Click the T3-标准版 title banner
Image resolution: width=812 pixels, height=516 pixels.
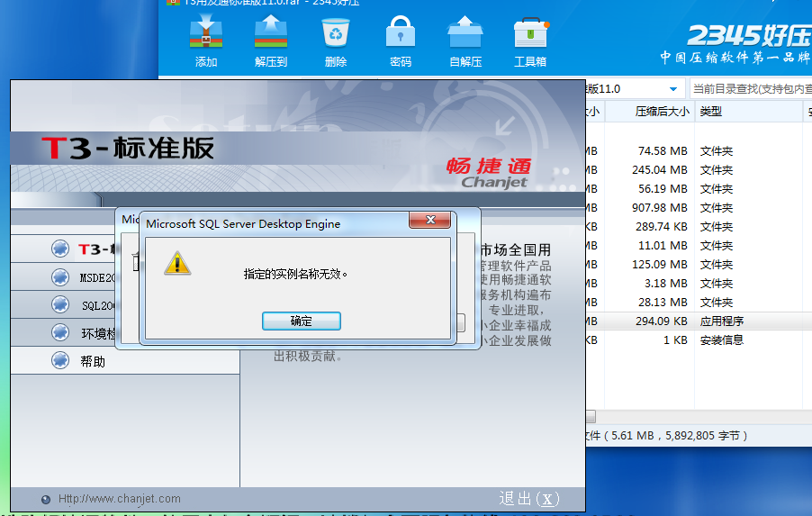[128, 148]
